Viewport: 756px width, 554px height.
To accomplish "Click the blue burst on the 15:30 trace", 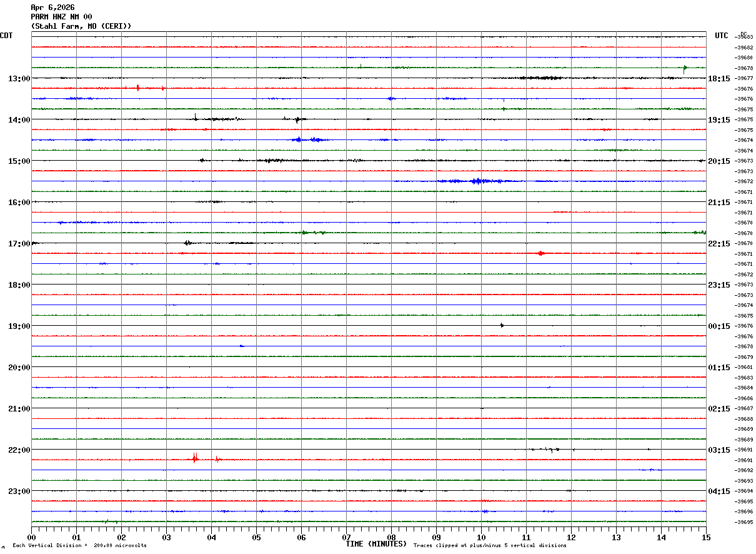I will (x=477, y=181).
